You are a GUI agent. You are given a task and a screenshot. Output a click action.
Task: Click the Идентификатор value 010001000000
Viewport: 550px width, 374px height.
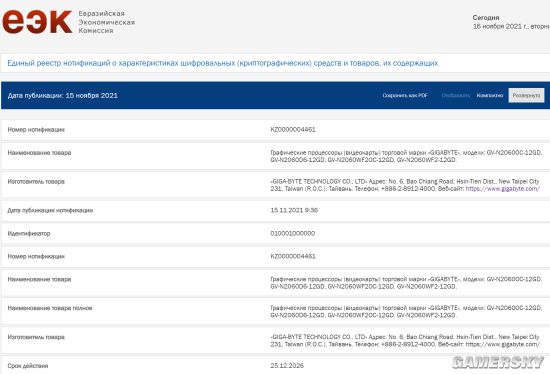tap(293, 233)
